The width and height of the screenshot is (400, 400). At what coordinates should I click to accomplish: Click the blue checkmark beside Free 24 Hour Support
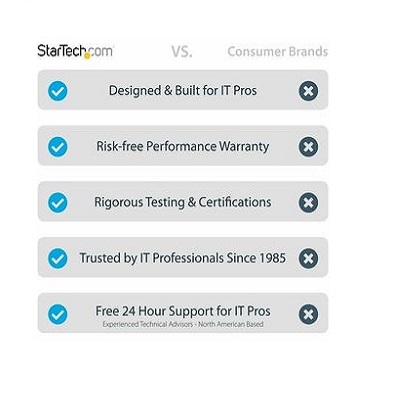point(58,314)
